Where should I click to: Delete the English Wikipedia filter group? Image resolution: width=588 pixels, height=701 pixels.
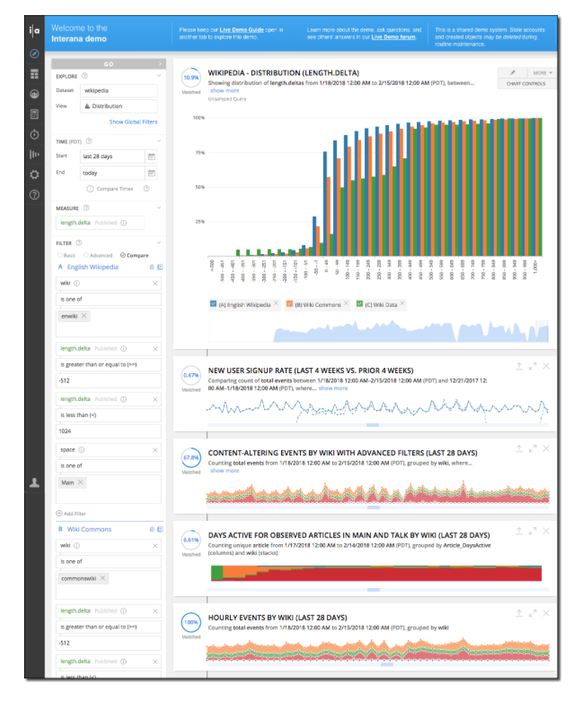(152, 267)
